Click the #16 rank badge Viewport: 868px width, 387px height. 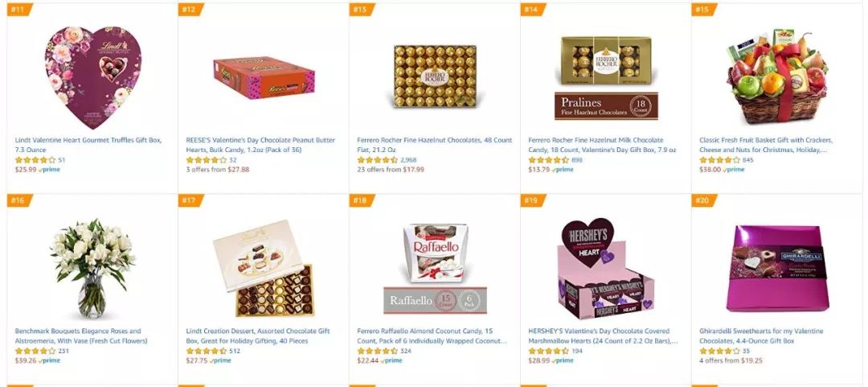click(19, 200)
